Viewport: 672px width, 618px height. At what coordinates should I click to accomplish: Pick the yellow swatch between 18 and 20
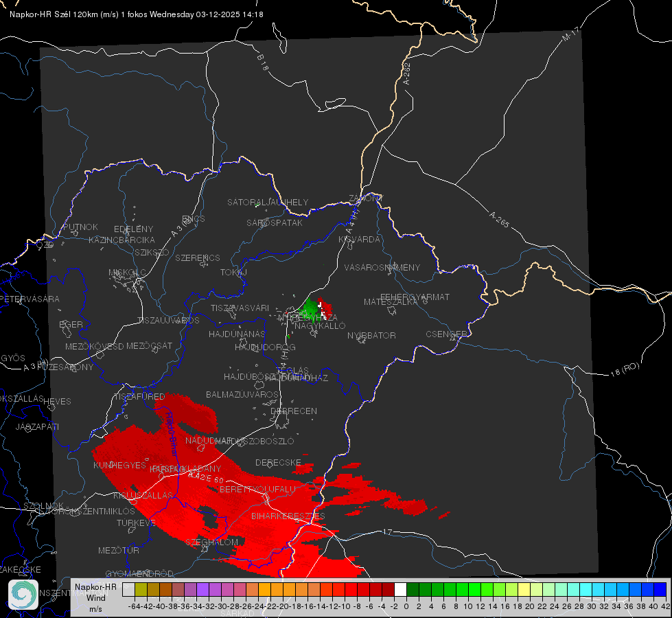point(524,589)
